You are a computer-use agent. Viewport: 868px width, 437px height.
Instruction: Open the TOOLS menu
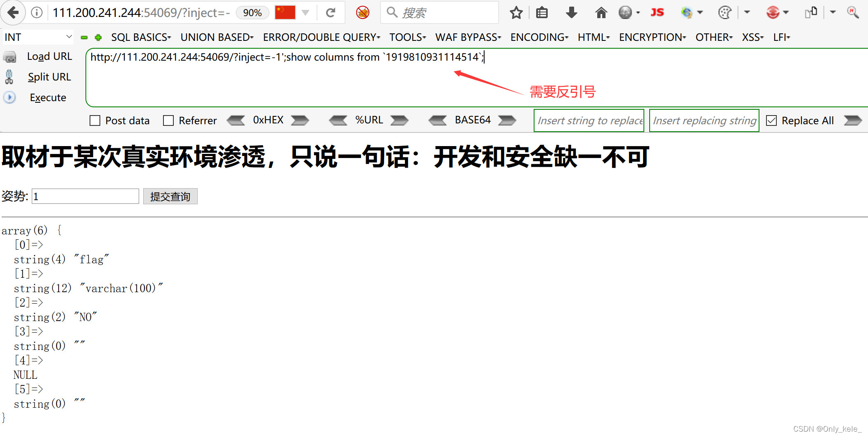407,37
